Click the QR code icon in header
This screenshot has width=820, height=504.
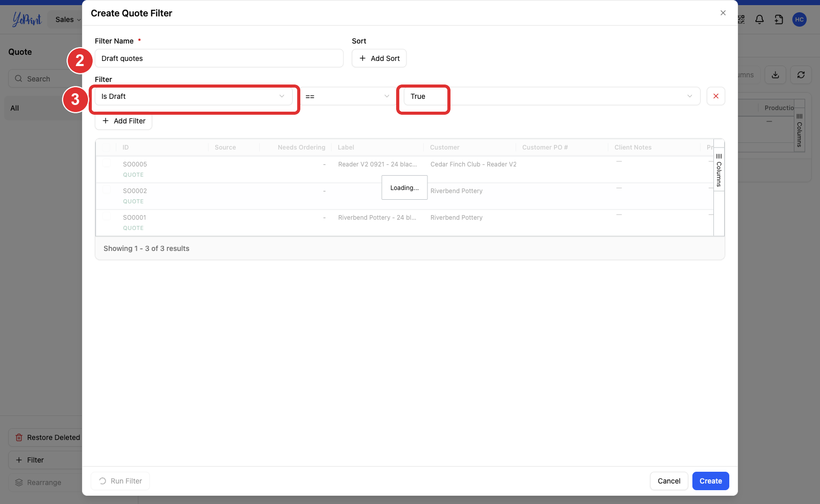pyautogui.click(x=741, y=19)
